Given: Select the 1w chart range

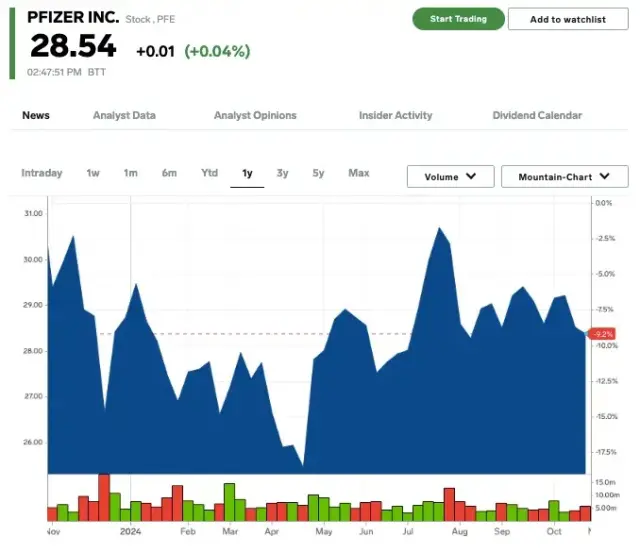Looking at the screenshot, I should [x=93, y=173].
